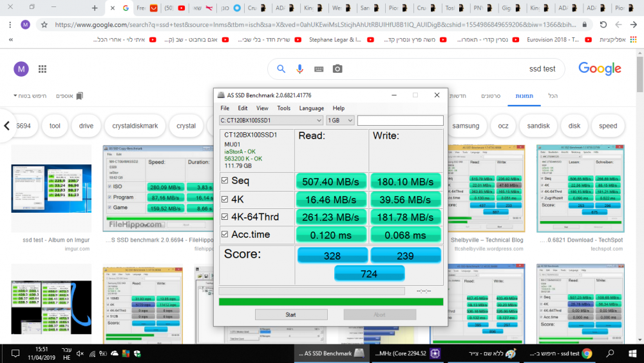This screenshot has height=363, width=644.
Task: Open the Chrome three-dot menu
Action: coord(10,25)
